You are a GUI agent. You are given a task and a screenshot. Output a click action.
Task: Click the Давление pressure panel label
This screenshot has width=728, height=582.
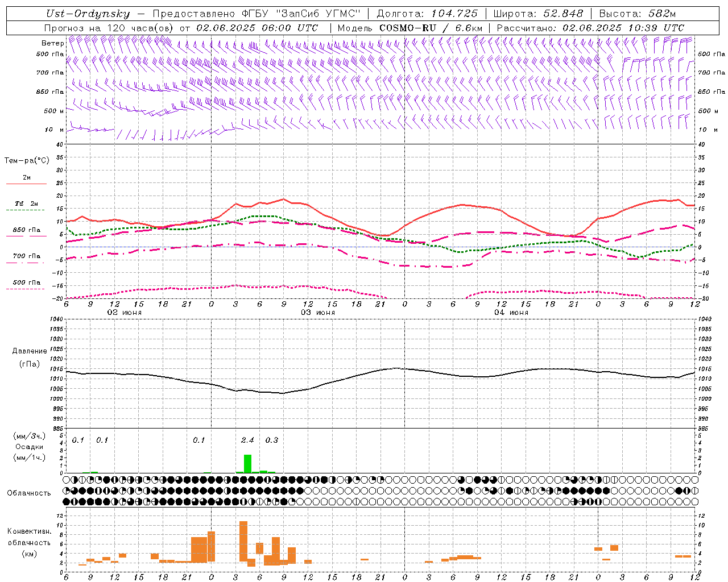coord(28,351)
